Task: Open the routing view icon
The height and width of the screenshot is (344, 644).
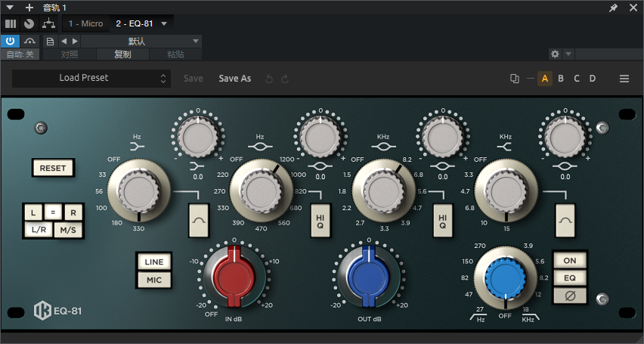Action: 49,23
